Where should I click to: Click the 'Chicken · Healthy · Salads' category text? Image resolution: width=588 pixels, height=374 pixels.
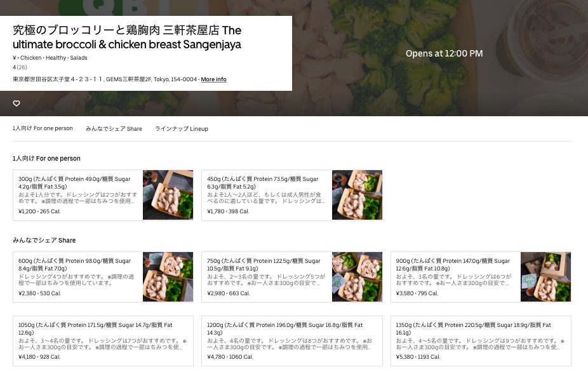53,58
